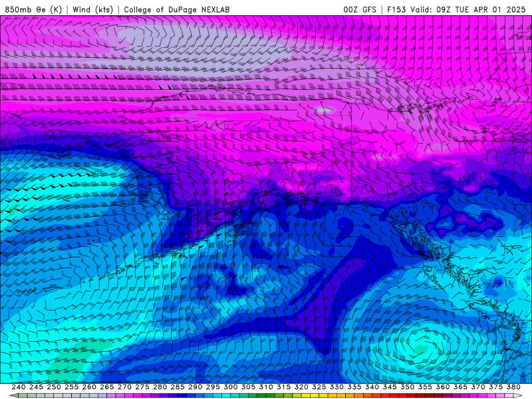This screenshot has height=399, width=532.
Task: Click the 360 legend value
Action: point(442,387)
